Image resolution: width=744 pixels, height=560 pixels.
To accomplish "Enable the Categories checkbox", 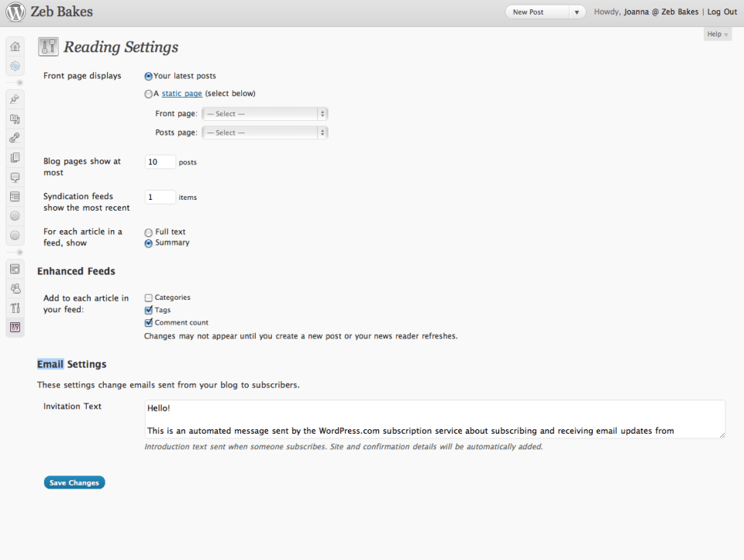I will coord(149,297).
